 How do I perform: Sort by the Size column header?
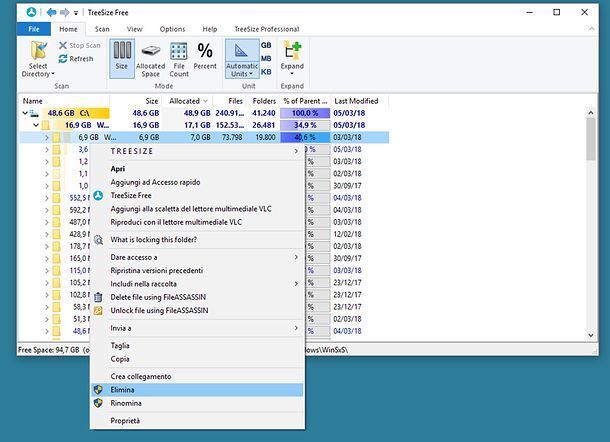tap(136, 101)
